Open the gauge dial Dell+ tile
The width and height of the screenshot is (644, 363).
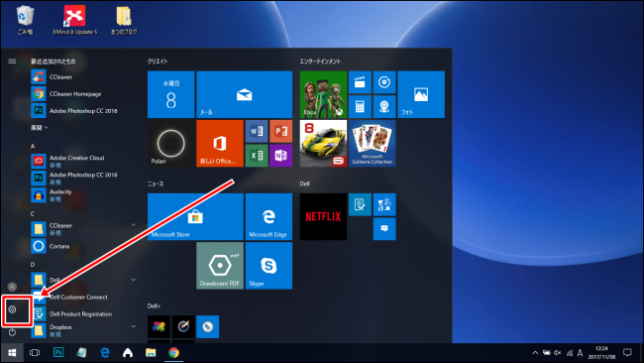click(183, 327)
